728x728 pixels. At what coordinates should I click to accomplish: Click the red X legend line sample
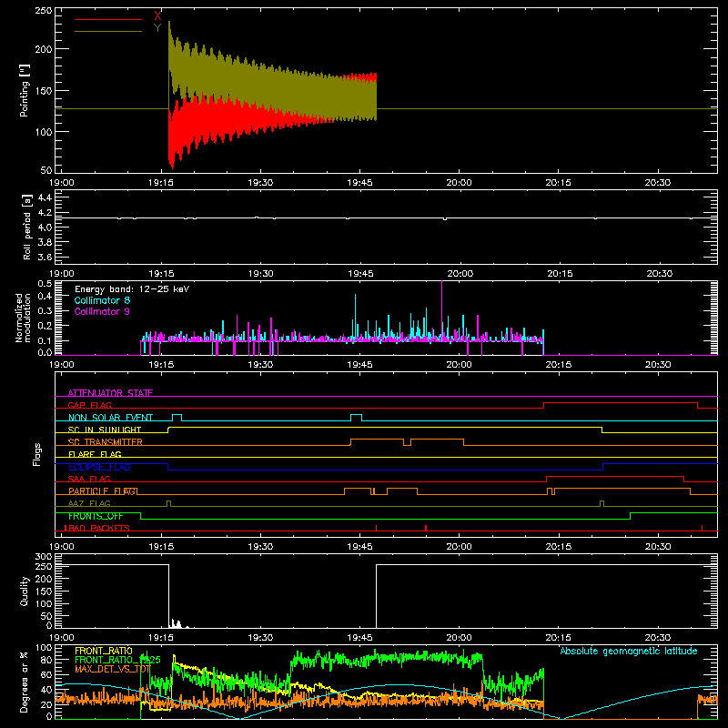click(x=107, y=19)
